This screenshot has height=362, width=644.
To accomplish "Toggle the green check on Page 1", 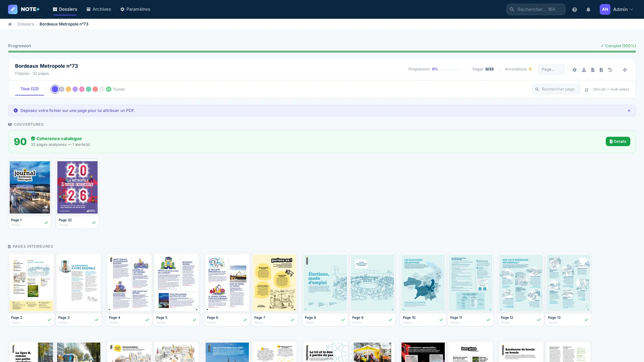I will (46, 222).
